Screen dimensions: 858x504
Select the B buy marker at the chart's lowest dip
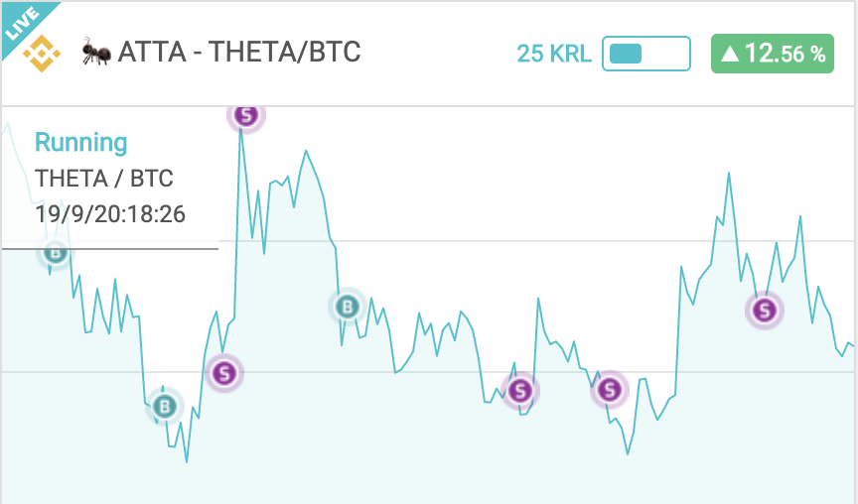tap(164, 406)
